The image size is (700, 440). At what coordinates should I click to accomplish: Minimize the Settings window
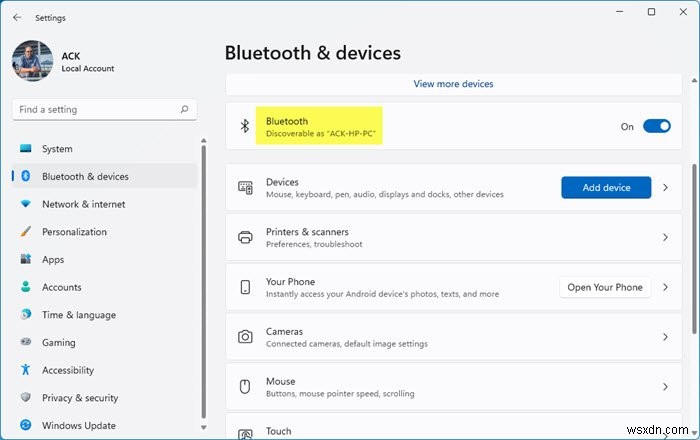620,12
